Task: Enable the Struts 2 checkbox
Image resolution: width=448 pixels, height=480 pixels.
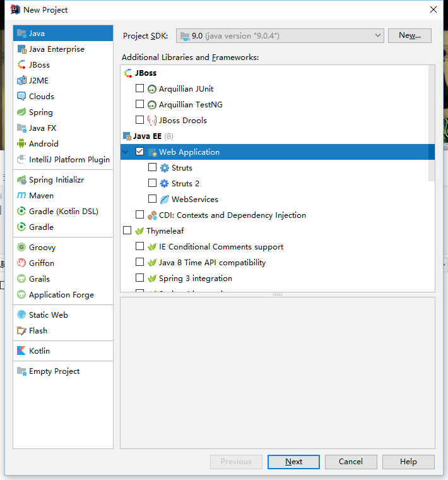Action: [153, 184]
